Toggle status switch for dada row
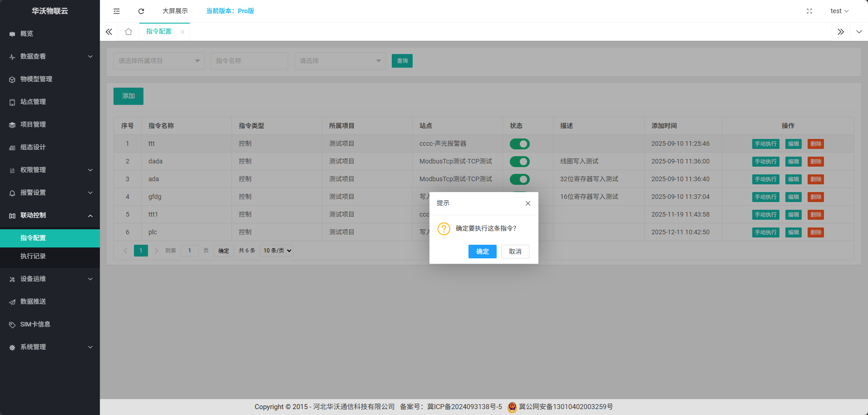Image resolution: width=868 pixels, height=415 pixels. coord(519,162)
